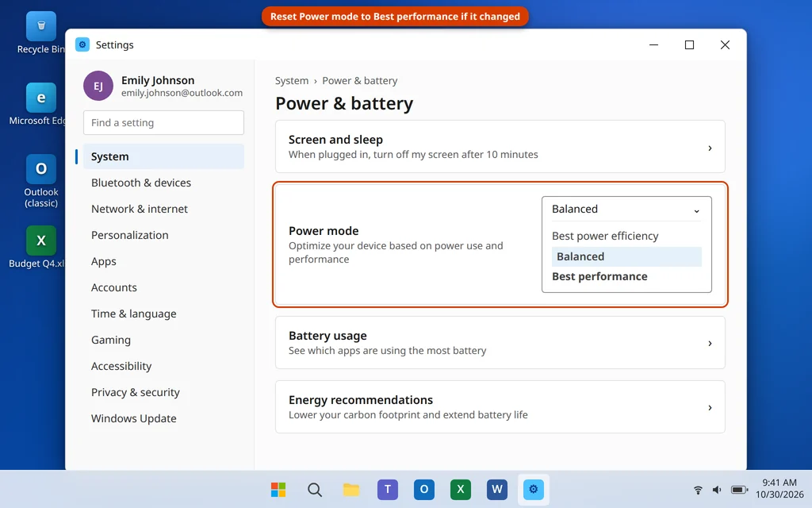
Task: Close the Settings window
Action: (725, 44)
